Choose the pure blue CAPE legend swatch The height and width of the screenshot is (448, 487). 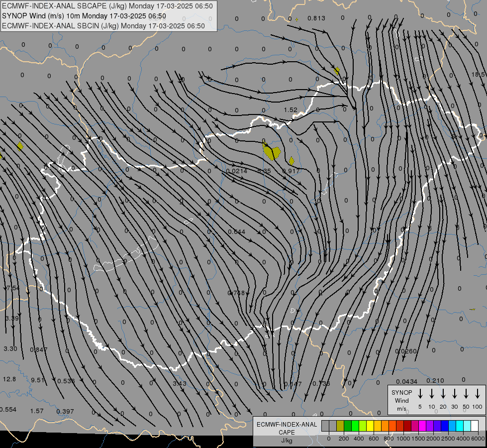point(444,426)
